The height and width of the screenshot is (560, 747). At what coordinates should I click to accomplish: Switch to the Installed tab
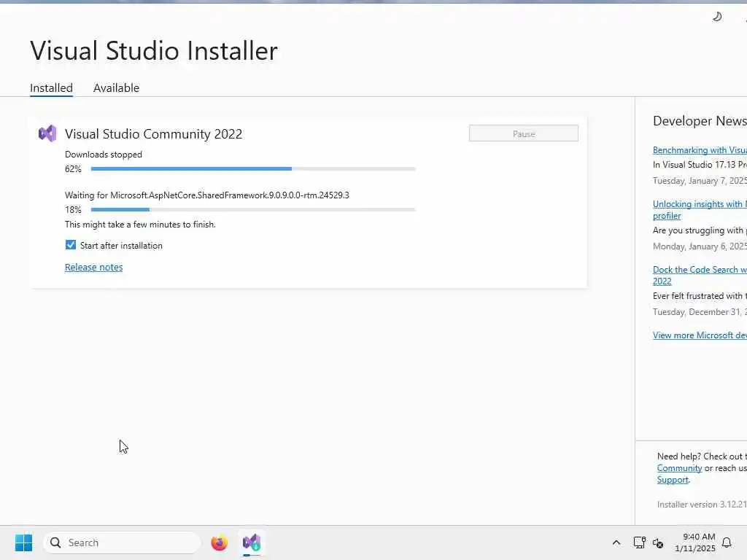tap(52, 88)
